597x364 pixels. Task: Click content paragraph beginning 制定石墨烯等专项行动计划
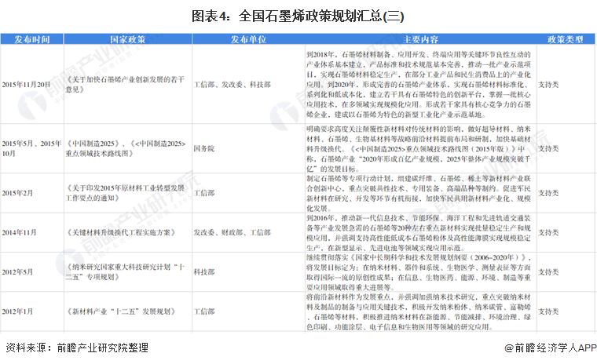point(419,193)
